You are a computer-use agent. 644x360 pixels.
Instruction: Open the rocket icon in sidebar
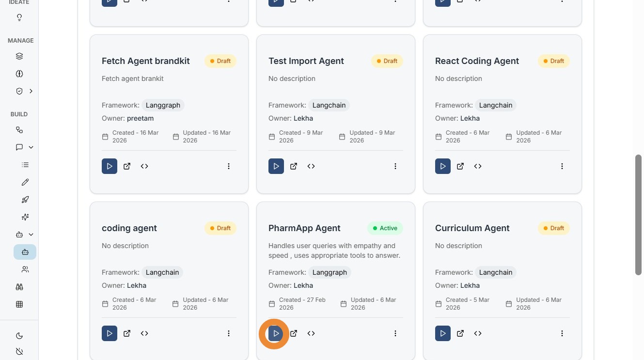[x=25, y=200]
